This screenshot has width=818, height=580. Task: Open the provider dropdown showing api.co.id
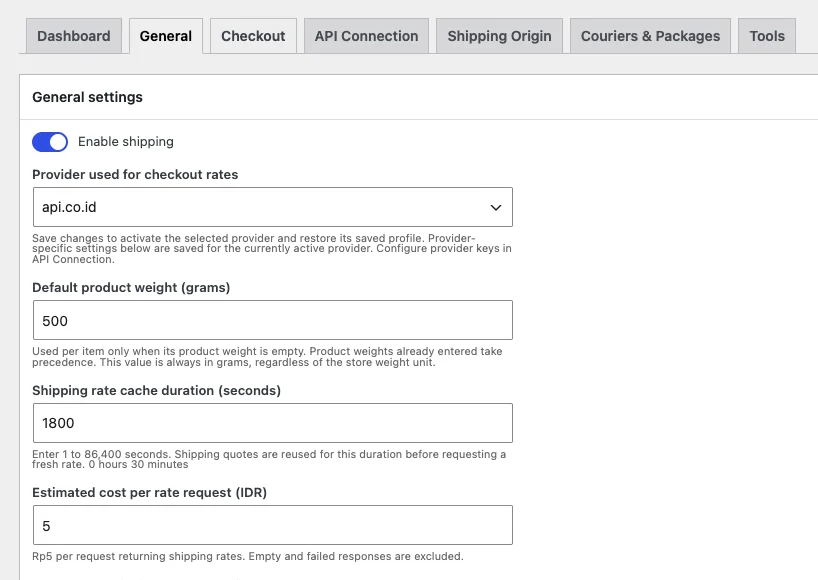[273, 207]
